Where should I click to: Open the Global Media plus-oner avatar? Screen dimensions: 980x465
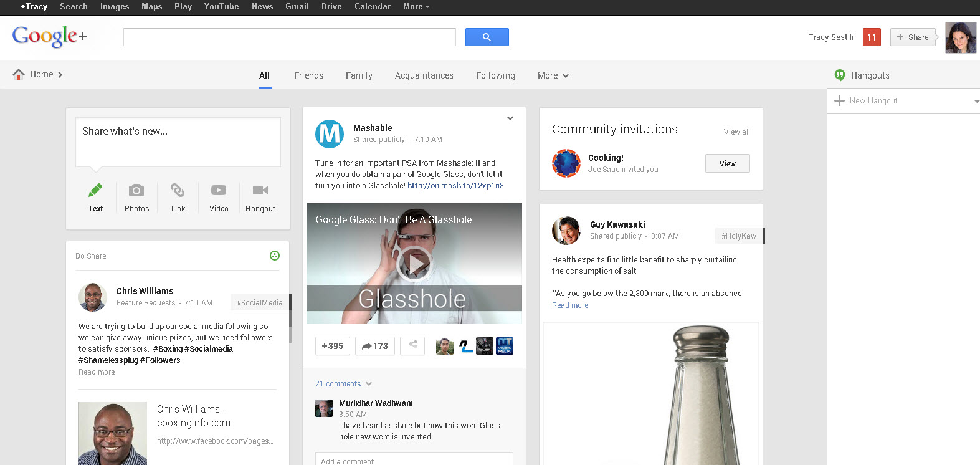[x=505, y=346]
